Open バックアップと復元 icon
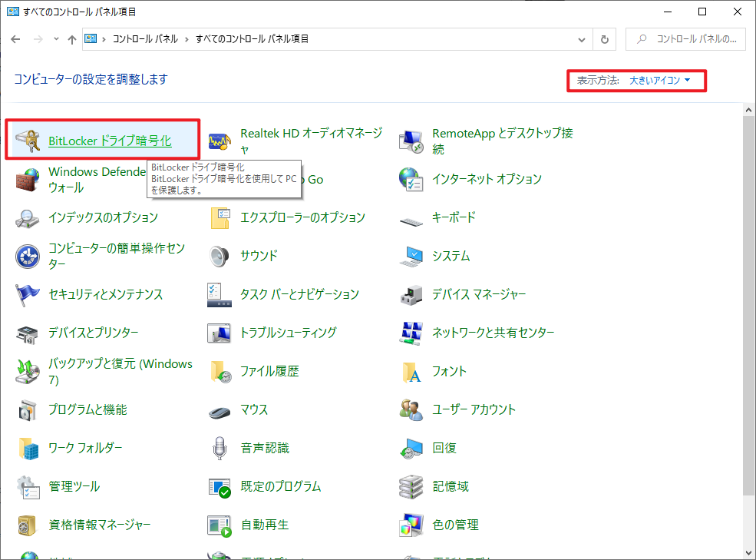 click(x=28, y=371)
